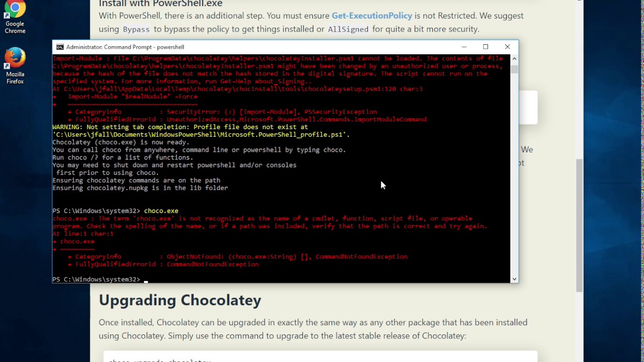Click console scrollbar down arrow
Screen dimensions: 644x362
coord(514,279)
